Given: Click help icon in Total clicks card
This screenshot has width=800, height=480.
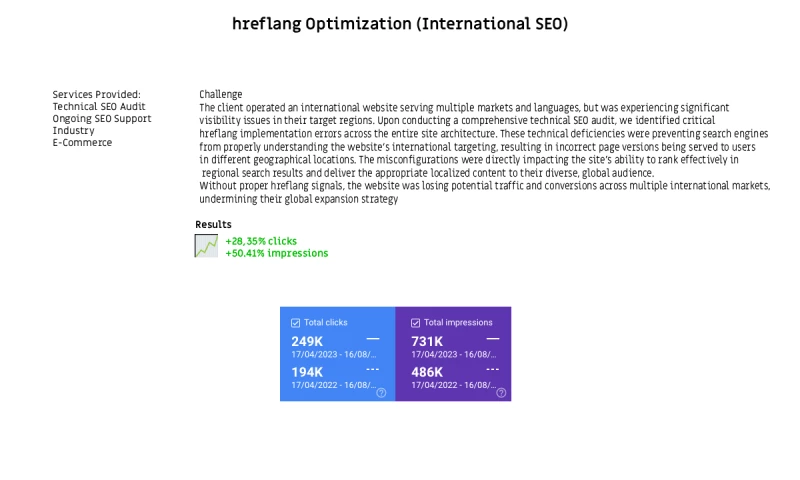Looking at the screenshot, I should coord(381,393).
